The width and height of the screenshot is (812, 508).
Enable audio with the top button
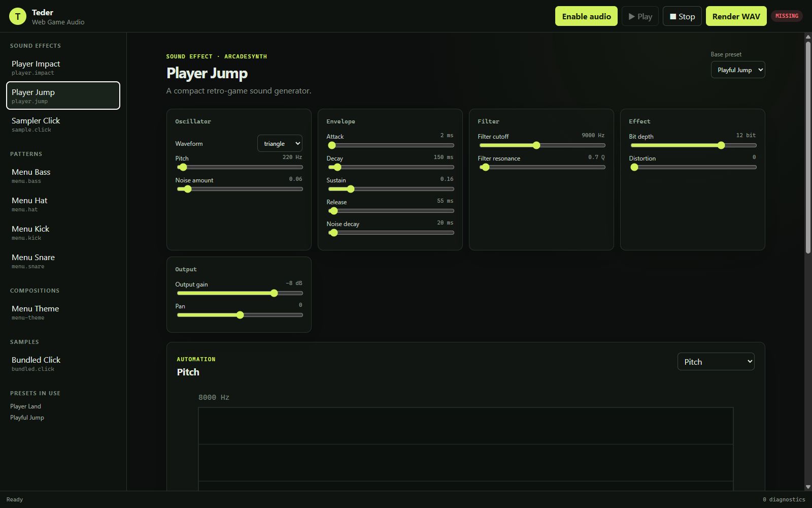pos(586,16)
